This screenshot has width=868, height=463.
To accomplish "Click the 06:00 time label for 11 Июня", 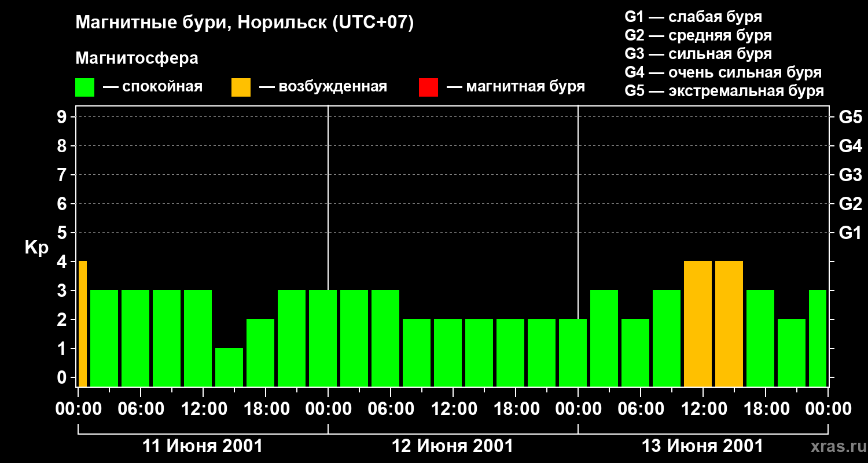I will pos(141,409).
